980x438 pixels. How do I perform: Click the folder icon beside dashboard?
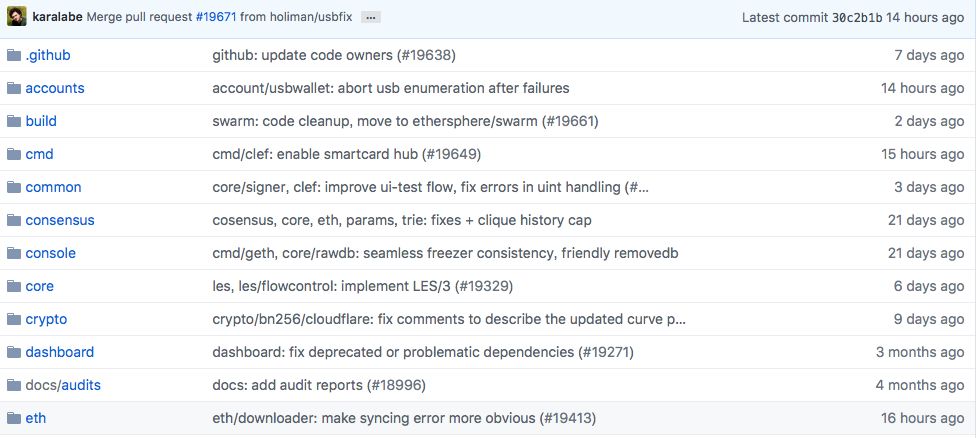pos(14,352)
